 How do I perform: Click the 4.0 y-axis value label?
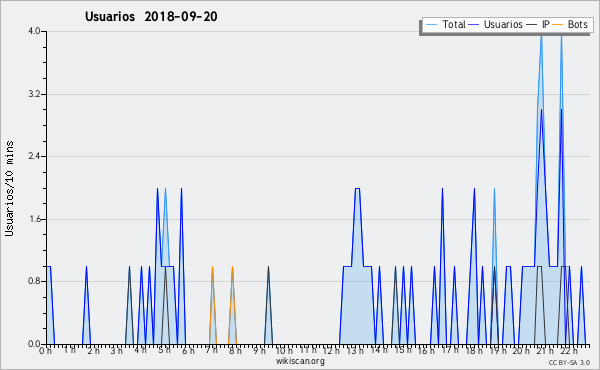[34, 31]
